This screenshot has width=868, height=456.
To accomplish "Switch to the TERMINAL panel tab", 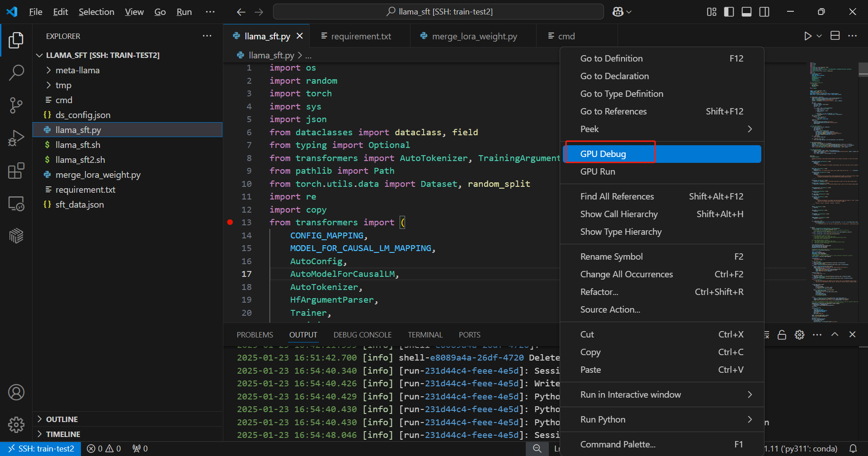I will [425, 335].
